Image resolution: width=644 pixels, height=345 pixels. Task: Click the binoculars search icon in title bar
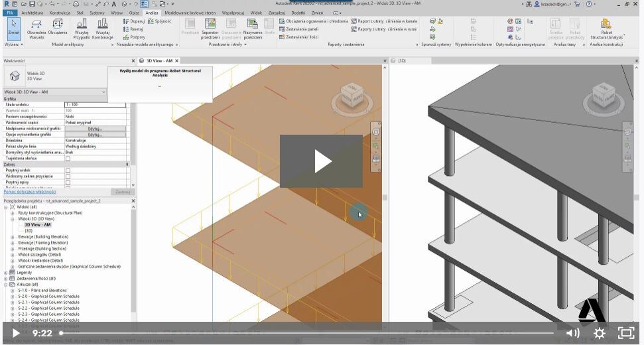click(529, 4)
